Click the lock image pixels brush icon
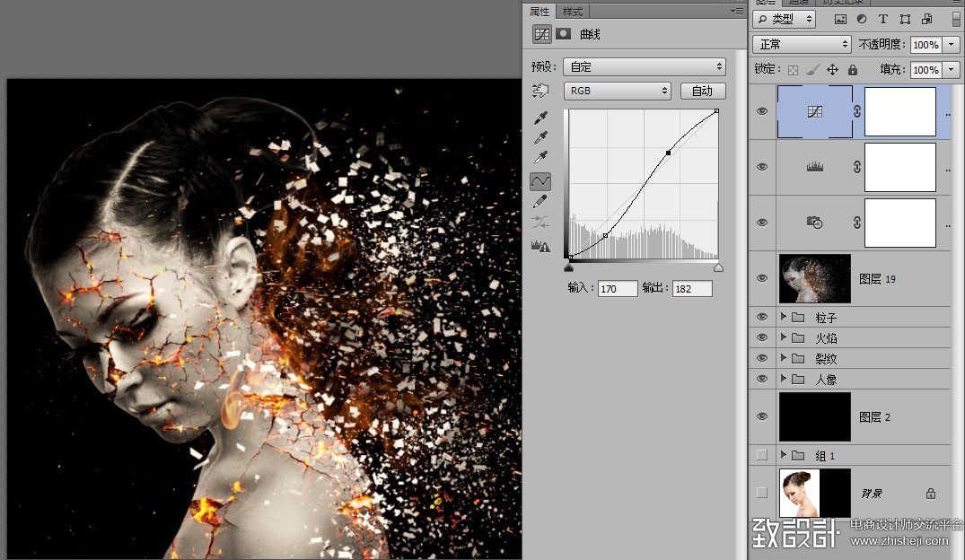 coord(813,69)
